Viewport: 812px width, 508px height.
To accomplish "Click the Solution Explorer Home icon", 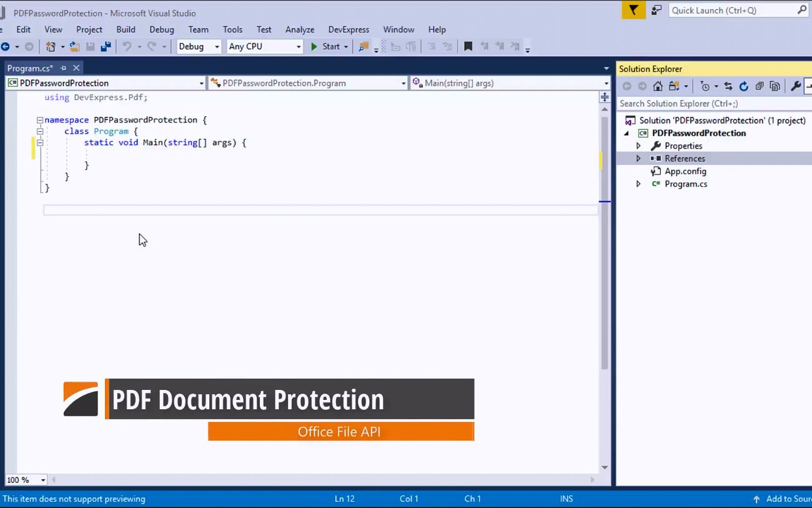I will [x=658, y=87].
